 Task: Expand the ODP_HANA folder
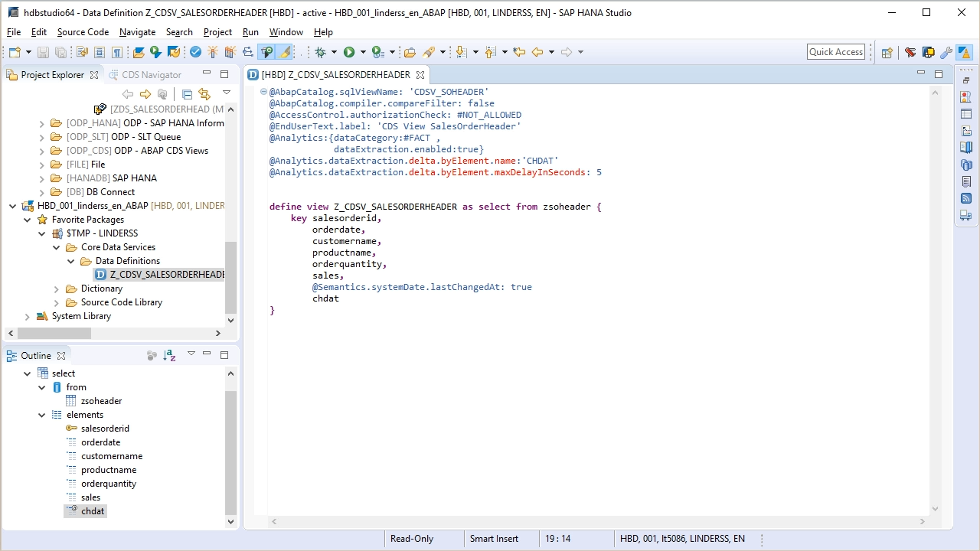click(42, 123)
